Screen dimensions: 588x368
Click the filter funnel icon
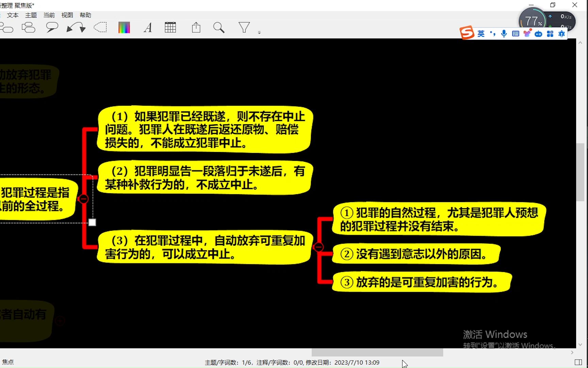tap(244, 28)
